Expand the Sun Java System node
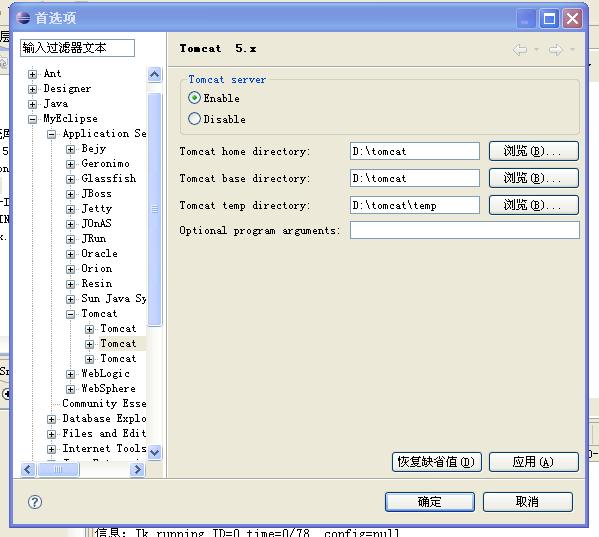Image resolution: width=599 pixels, height=537 pixels. (70, 299)
